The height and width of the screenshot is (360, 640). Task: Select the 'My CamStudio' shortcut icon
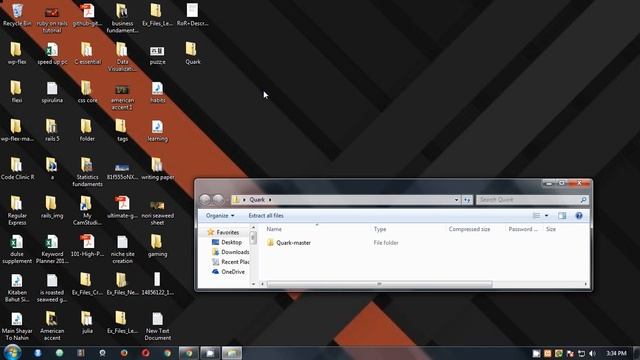coord(87,210)
